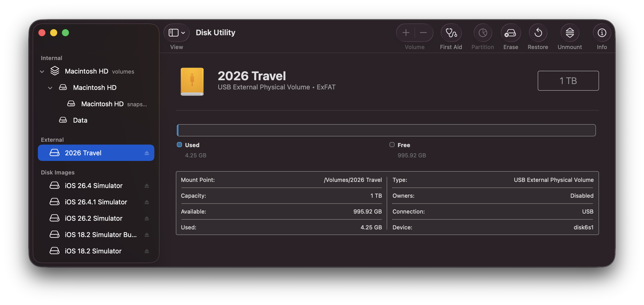The height and width of the screenshot is (305, 644).
Task: Click the Internal section header
Action: pos(51,58)
